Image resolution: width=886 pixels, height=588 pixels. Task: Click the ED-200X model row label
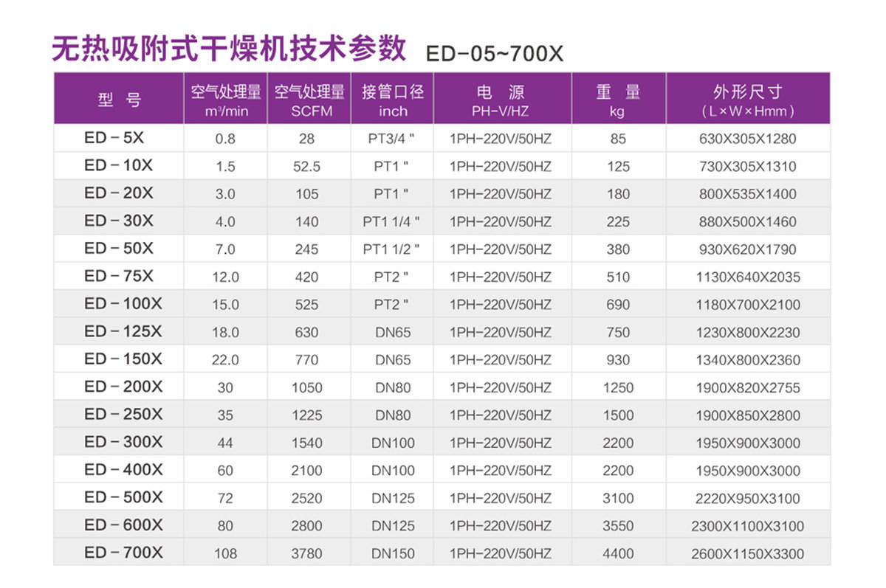[x=123, y=386]
